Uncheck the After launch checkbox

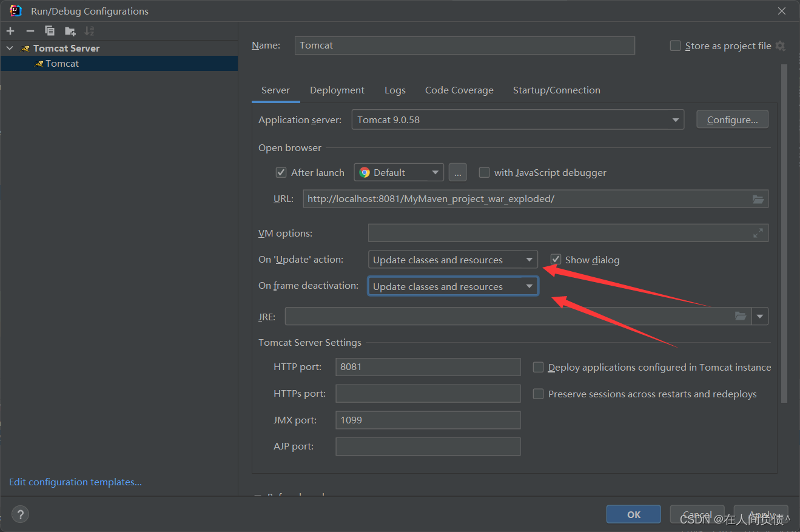pyautogui.click(x=281, y=172)
